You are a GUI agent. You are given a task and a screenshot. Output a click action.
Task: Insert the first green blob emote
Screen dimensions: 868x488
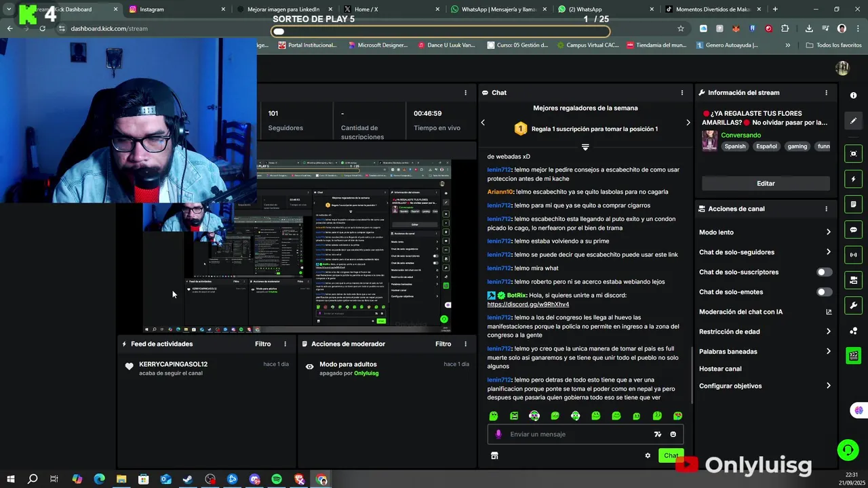tap(494, 416)
